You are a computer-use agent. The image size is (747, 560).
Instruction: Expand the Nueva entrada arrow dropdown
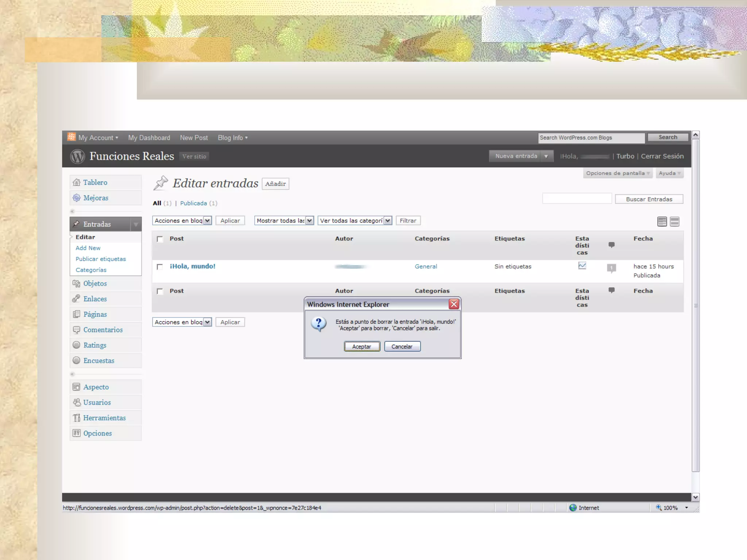[546, 156]
